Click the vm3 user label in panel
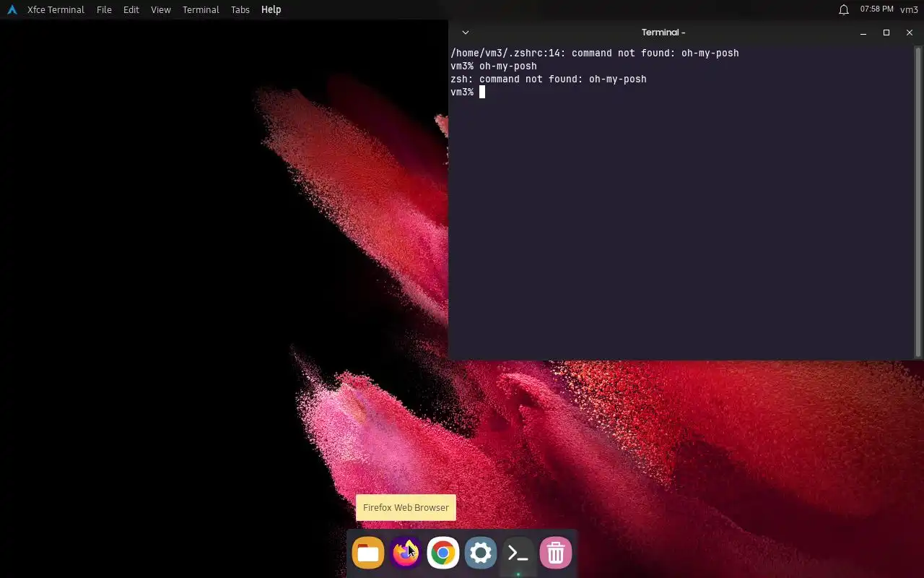Image resolution: width=924 pixels, height=578 pixels. 909,9
